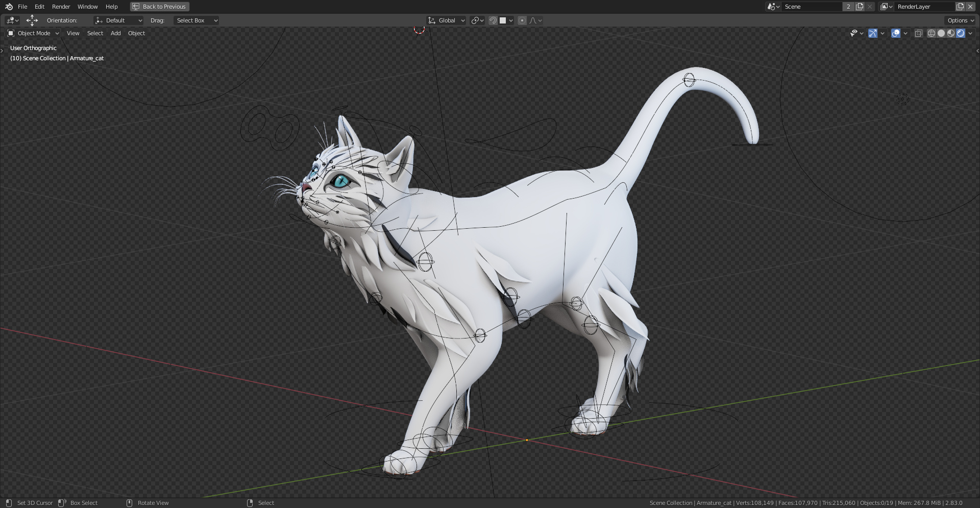Switch to wireframe shading
This screenshot has width=980, height=508.
point(932,33)
